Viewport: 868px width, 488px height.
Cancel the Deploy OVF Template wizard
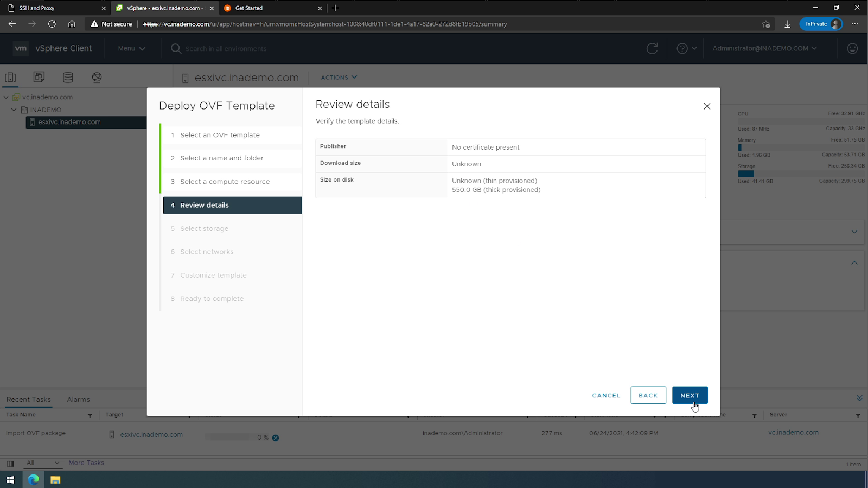(x=606, y=395)
